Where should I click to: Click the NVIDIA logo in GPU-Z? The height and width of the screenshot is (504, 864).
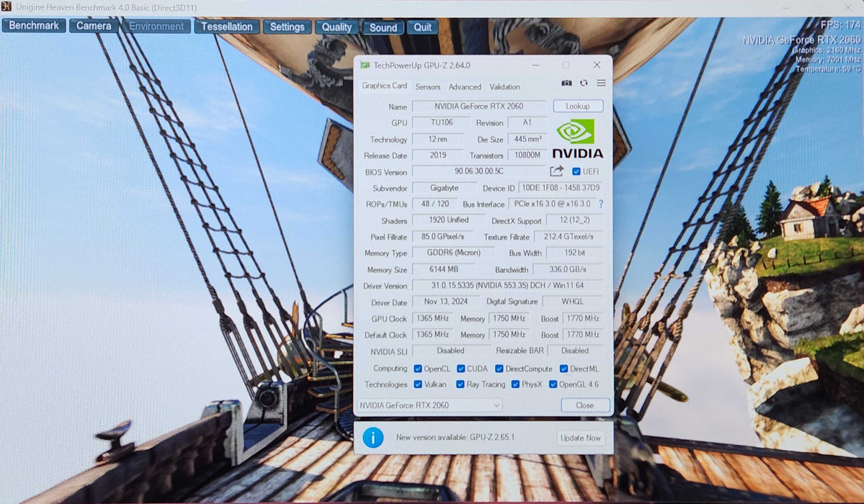(577, 140)
